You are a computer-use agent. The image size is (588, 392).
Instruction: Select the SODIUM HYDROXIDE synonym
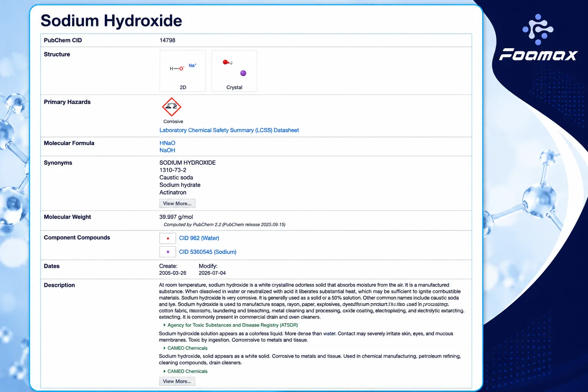tap(188, 163)
